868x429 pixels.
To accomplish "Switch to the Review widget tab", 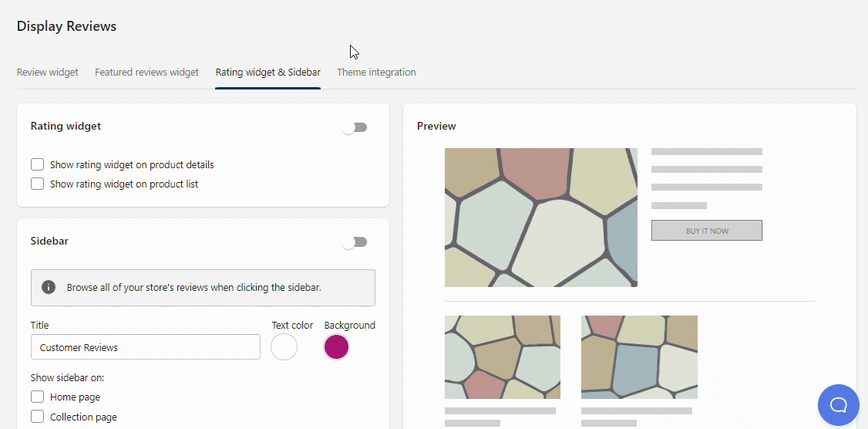I will (48, 73).
